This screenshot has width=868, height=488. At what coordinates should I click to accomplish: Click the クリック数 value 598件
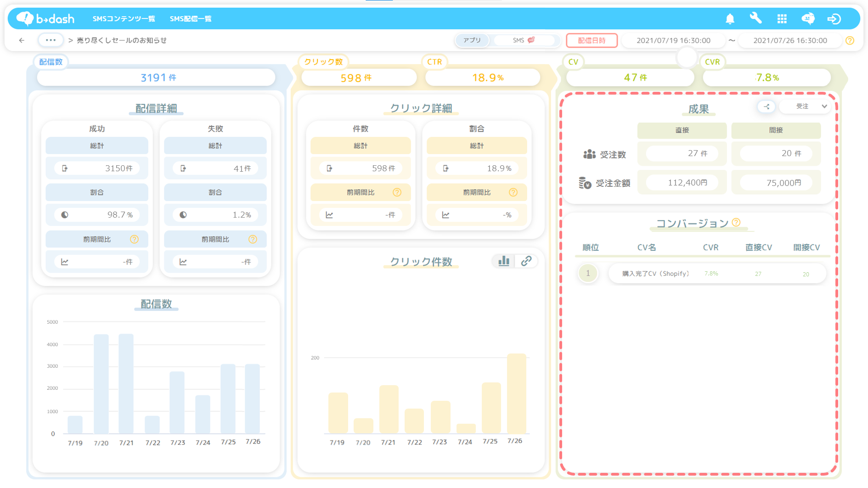point(359,78)
